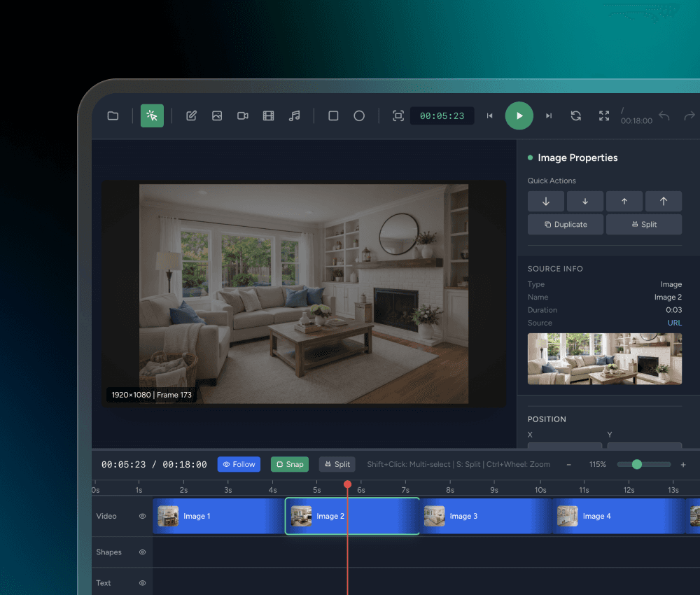Click the Image Properties heading
The image size is (700, 595).
[577, 157]
